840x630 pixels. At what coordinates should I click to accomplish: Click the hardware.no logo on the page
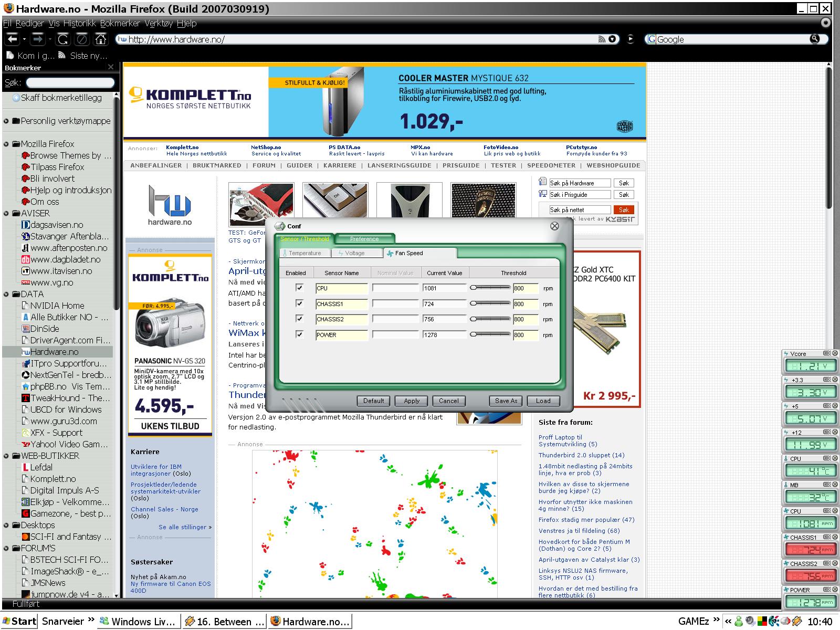[x=170, y=205]
